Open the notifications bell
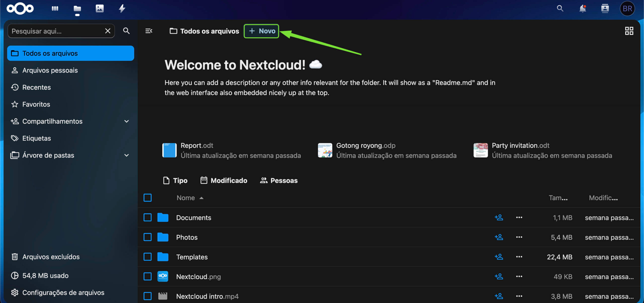The image size is (644, 303). tap(582, 9)
